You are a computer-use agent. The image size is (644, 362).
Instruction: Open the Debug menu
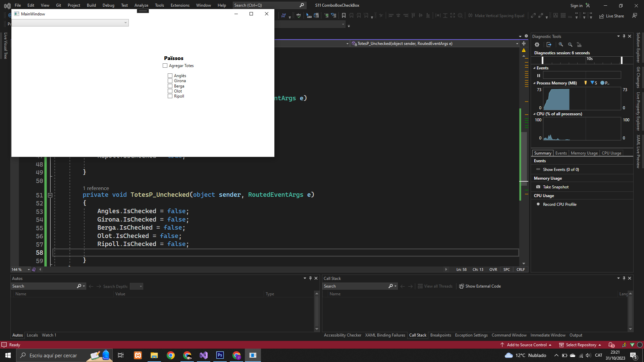click(x=108, y=5)
